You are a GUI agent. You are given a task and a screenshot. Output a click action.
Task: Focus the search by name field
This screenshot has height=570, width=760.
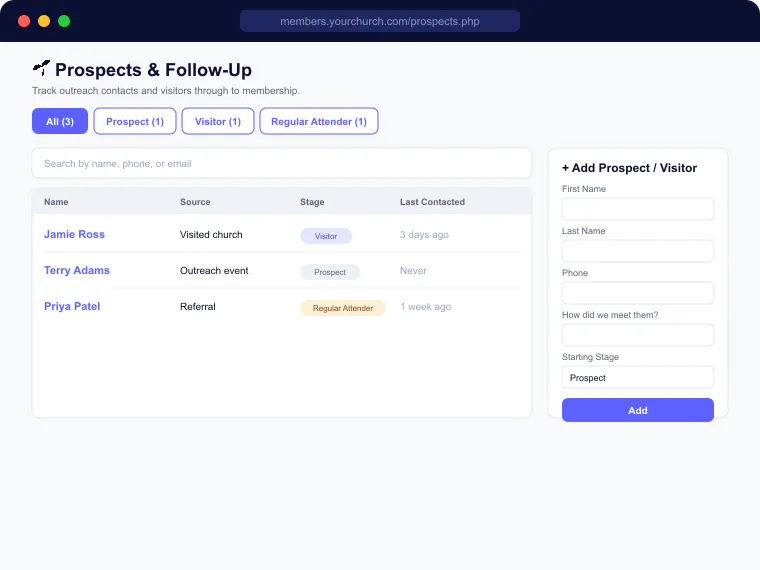282,164
